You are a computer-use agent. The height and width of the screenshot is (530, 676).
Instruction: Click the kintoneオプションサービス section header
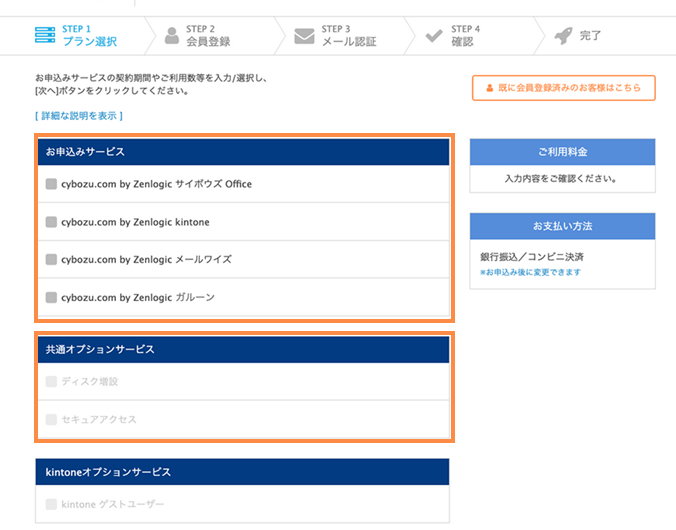pyautogui.click(x=242, y=472)
